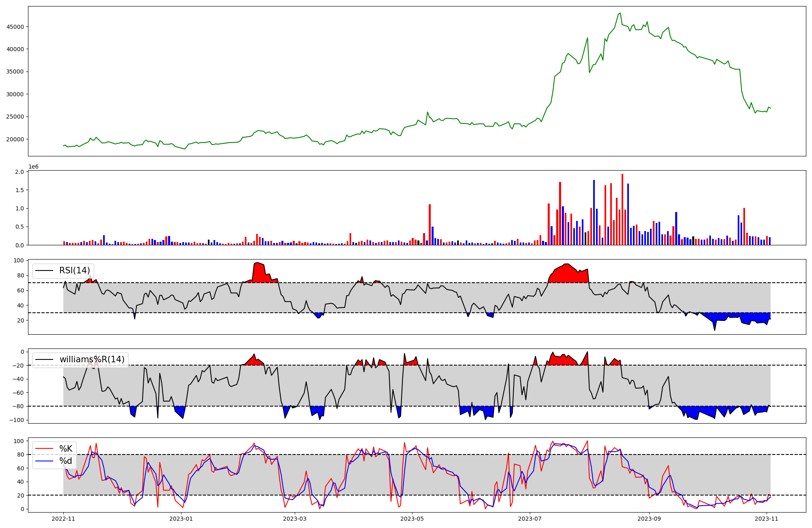This screenshot has height=528, width=812.
Task: Select the 2022-11 x-axis date label
Action: coord(63,518)
